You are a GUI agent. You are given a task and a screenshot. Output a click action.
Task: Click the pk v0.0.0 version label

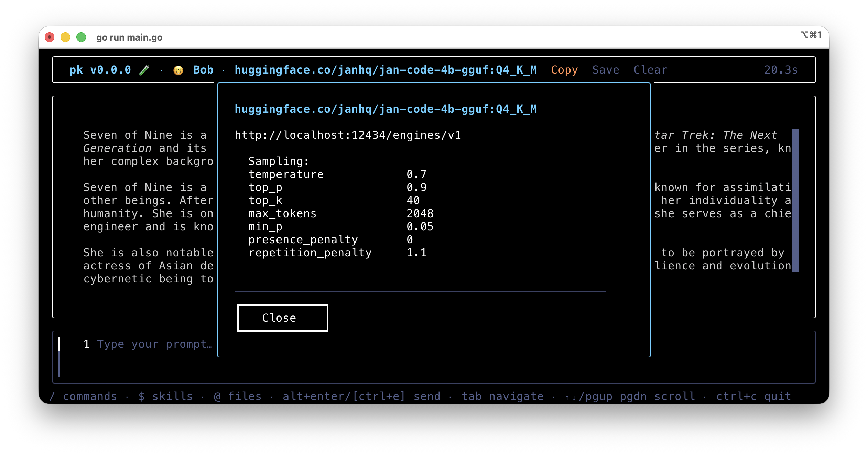pyautogui.click(x=100, y=70)
